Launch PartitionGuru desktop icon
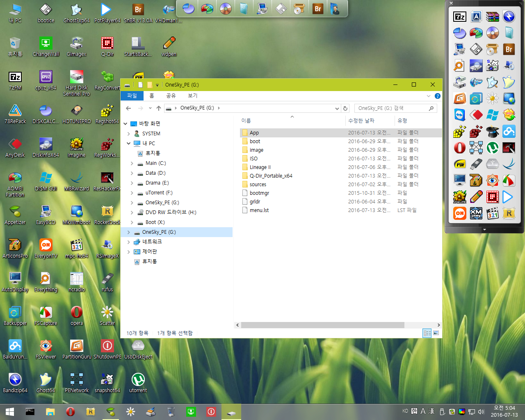 77,349
